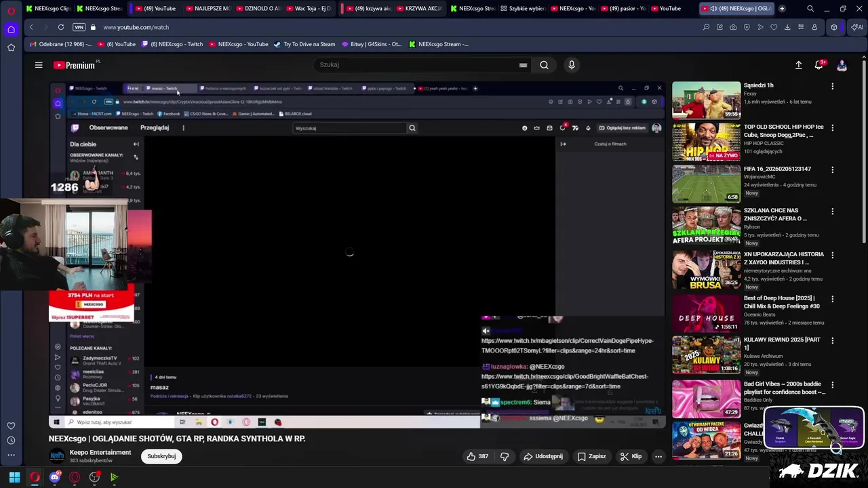This screenshot has width=868, height=488.
Task: Open the easy setup lines menu icon
Action: 801,27
